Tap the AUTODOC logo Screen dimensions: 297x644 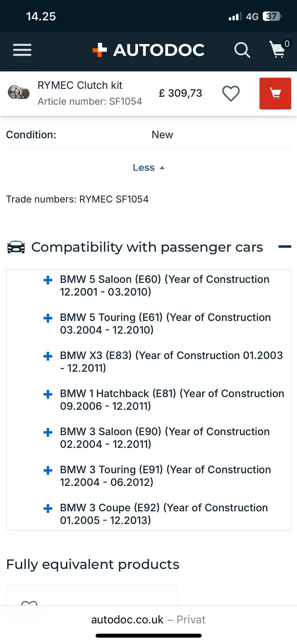coord(148,50)
